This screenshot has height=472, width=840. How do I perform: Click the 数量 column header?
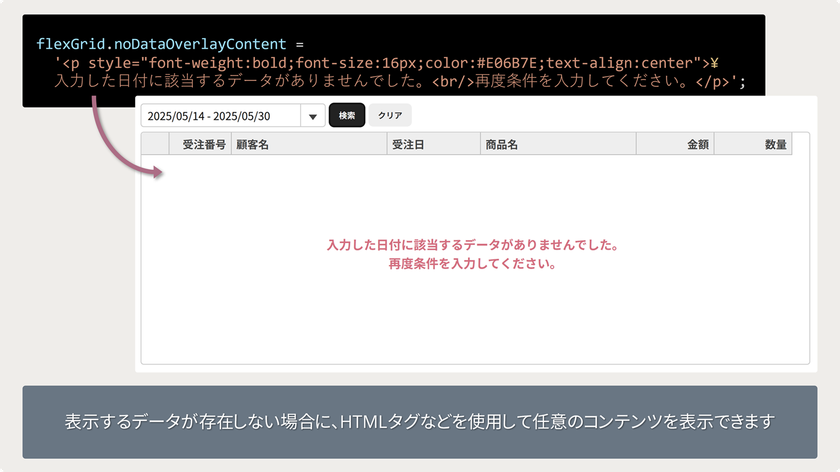click(x=753, y=145)
